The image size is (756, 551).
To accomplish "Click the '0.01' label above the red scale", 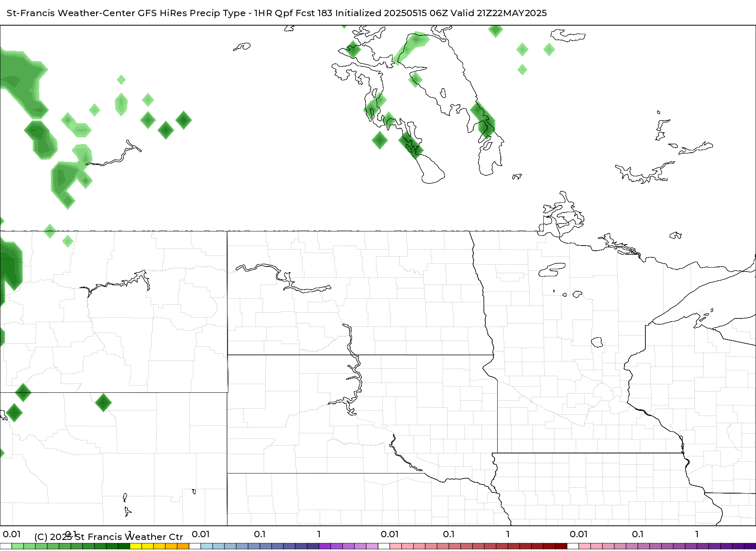I will [x=390, y=534].
